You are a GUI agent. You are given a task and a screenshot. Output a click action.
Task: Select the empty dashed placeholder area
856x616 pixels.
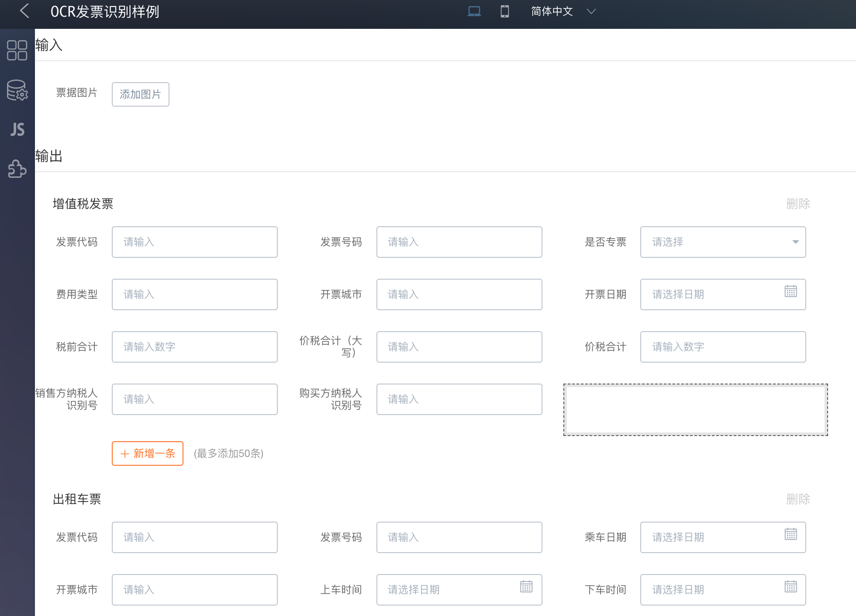(695, 410)
